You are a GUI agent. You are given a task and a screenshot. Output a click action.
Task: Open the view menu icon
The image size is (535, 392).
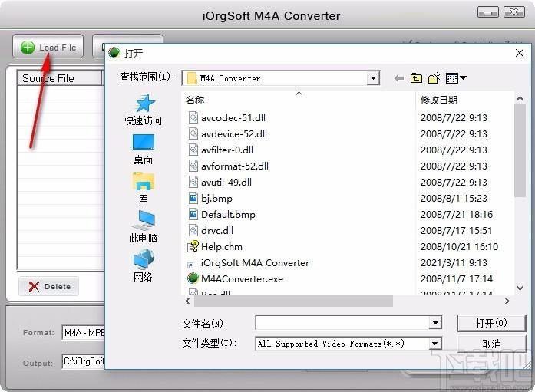[456, 78]
